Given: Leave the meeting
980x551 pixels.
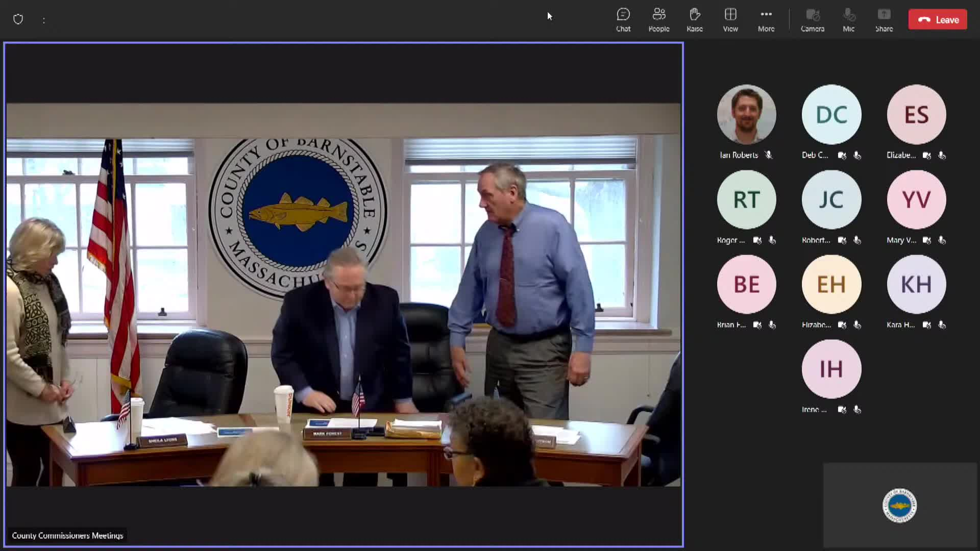Looking at the screenshot, I should pyautogui.click(x=938, y=19).
